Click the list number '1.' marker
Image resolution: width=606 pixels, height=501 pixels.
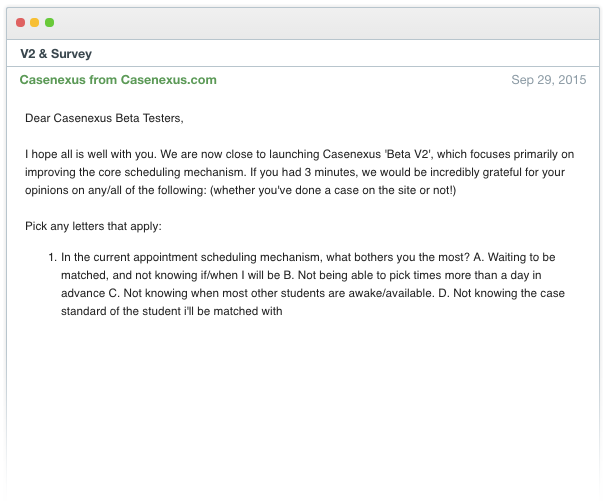52,257
